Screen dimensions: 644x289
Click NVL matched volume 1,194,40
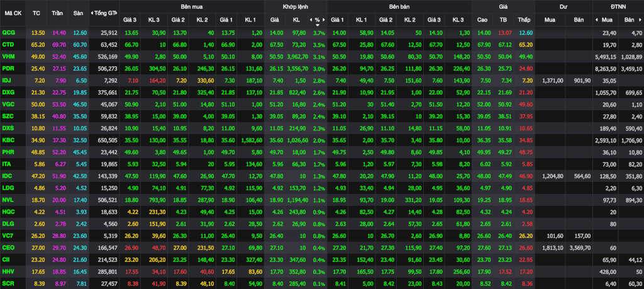297,200
